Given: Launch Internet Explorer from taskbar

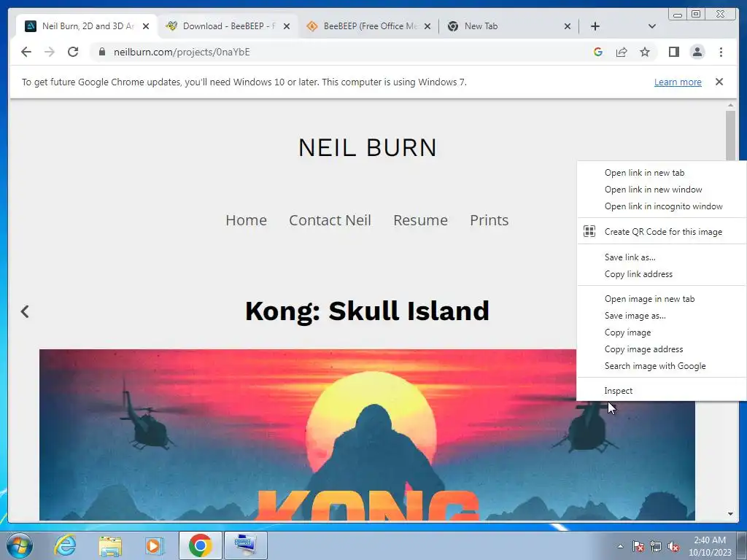Looking at the screenshot, I should (65, 545).
